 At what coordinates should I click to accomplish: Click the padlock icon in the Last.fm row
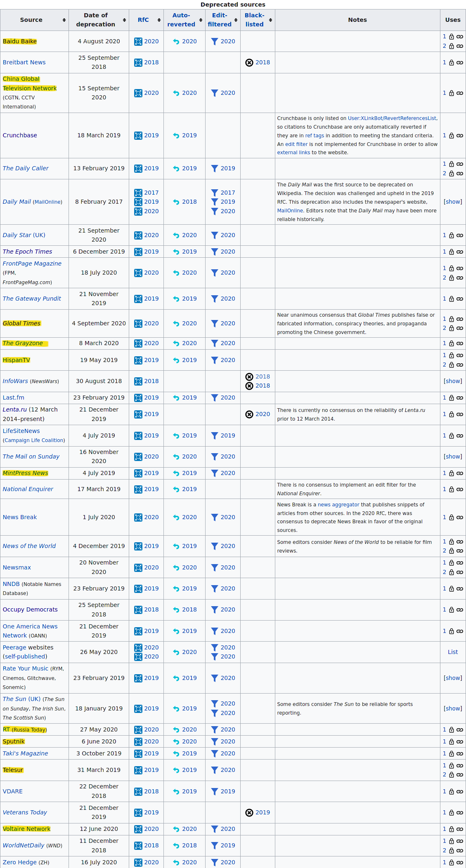click(x=452, y=398)
